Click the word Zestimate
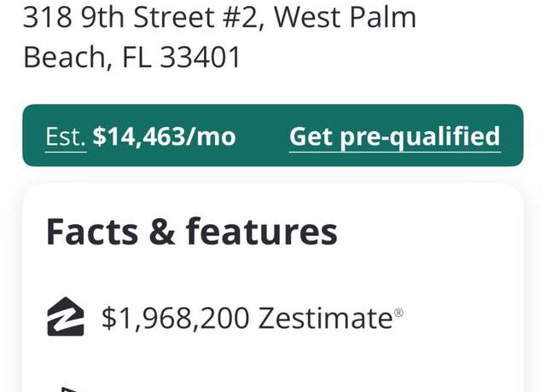The image size is (546, 392). 326,318
